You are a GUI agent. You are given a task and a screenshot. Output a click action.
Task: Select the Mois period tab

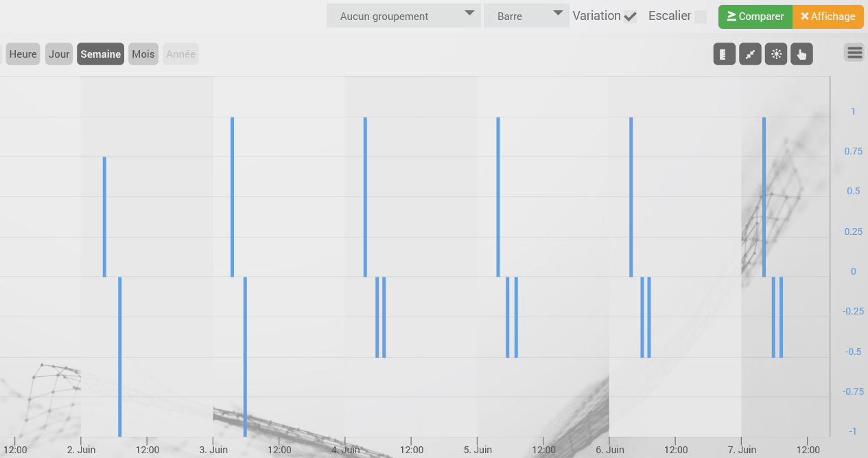143,54
